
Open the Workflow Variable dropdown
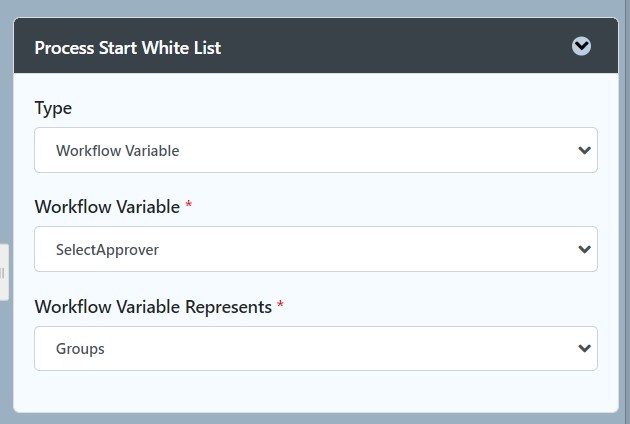point(316,249)
